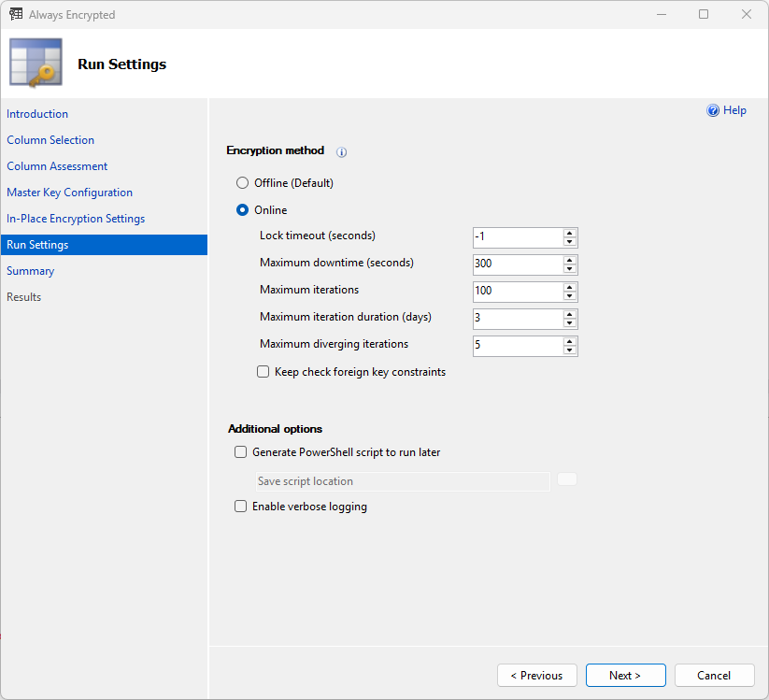Click the blue Help question mark icon
This screenshot has height=700, width=769.
coord(713,110)
